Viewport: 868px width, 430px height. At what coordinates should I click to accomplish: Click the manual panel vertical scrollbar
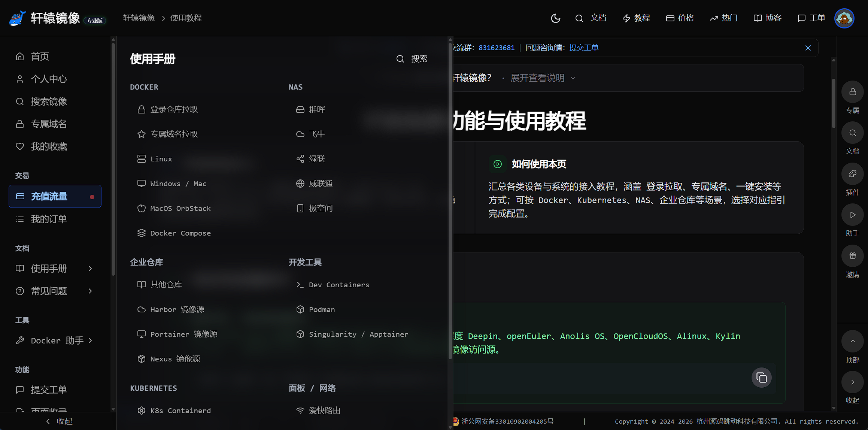(x=450, y=200)
